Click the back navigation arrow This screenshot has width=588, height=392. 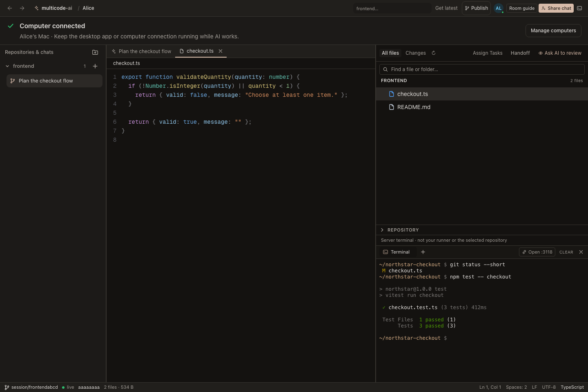pyautogui.click(x=10, y=8)
